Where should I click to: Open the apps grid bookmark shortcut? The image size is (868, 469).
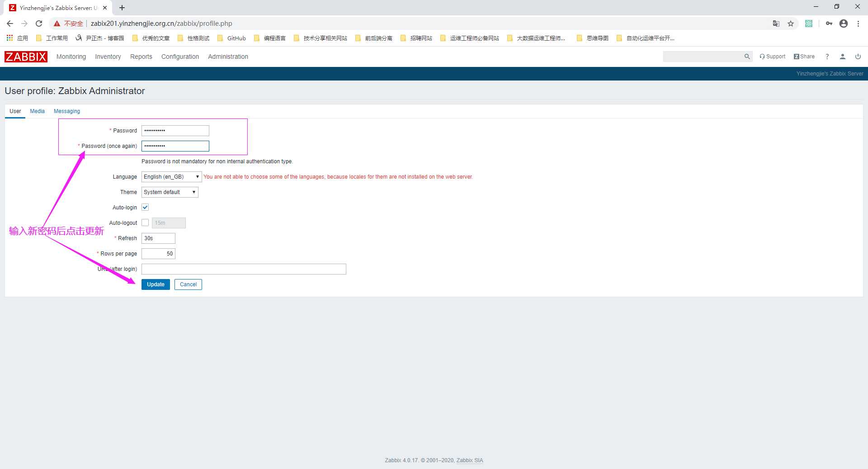coord(17,38)
